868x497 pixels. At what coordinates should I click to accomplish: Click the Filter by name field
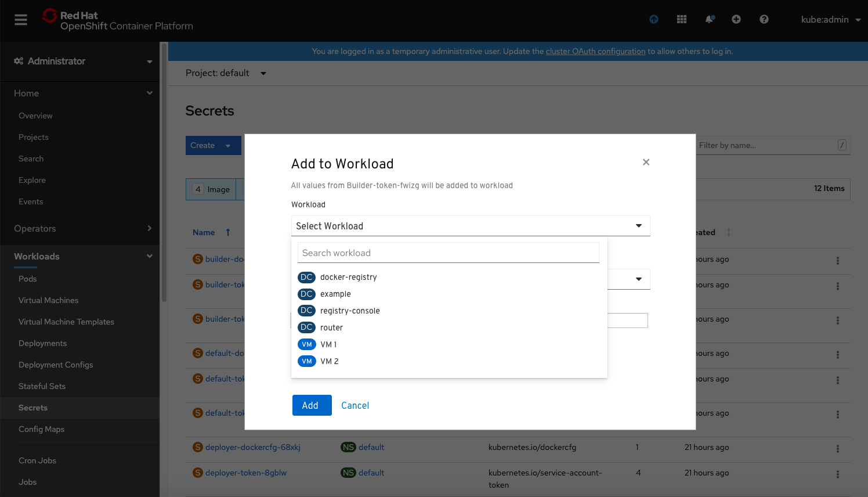point(772,145)
